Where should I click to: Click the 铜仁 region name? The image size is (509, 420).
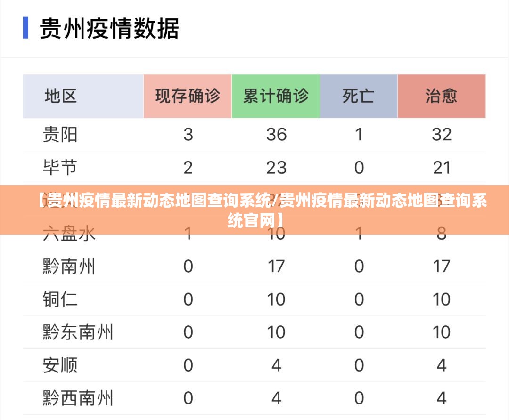pos(60,299)
